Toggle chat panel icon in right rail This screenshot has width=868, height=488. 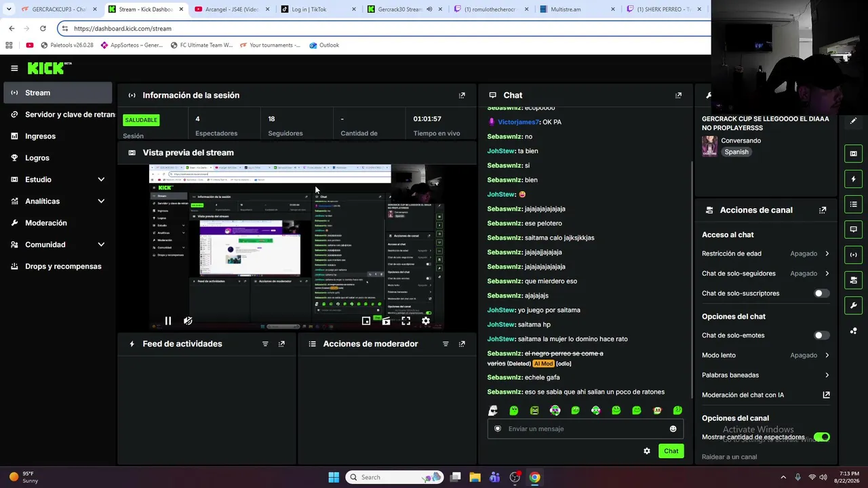(853, 229)
